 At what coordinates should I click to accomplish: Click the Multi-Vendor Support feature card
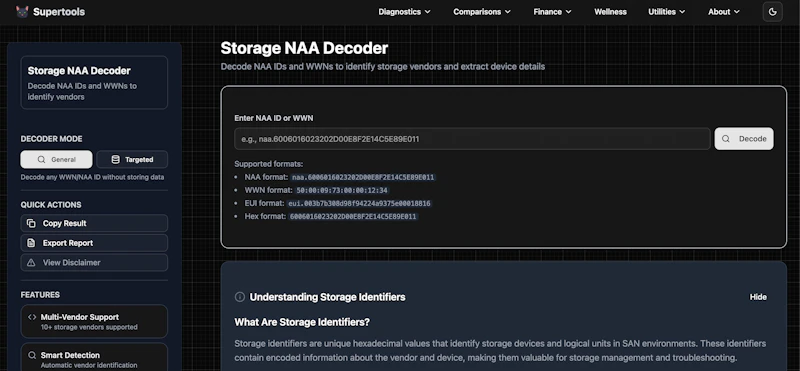pos(94,321)
